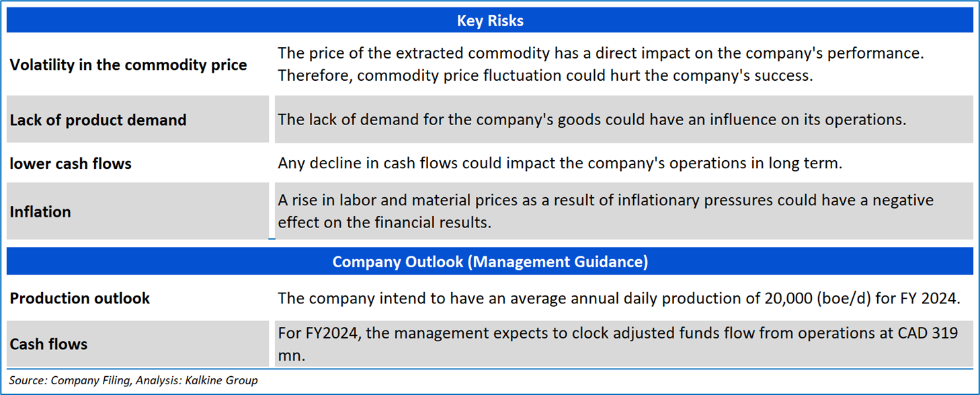This screenshot has height=395, width=980.
Task: Click the Company Outlook (Management Guidance) header
Action: (489, 261)
